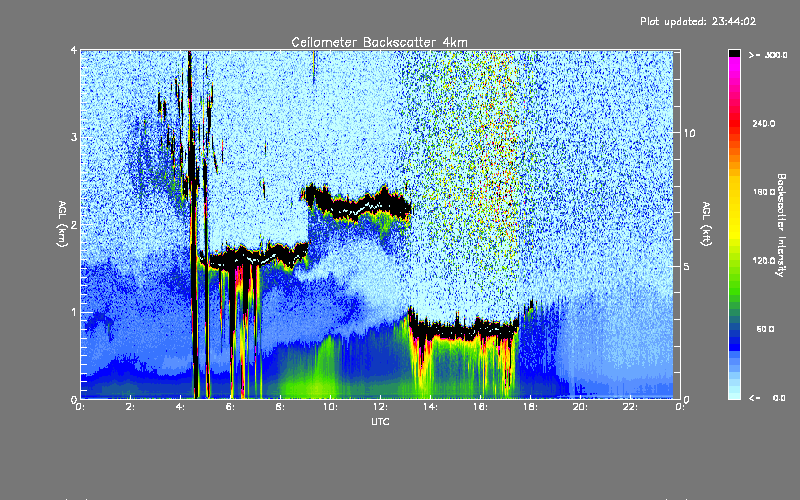Click the '2' km label on left axis

[x=74, y=224]
